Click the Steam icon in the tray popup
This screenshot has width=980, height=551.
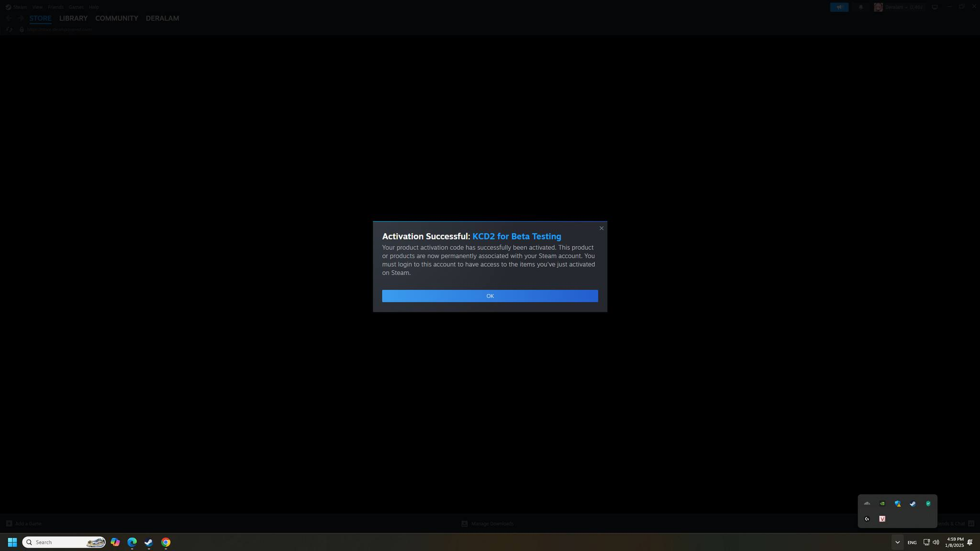point(912,503)
